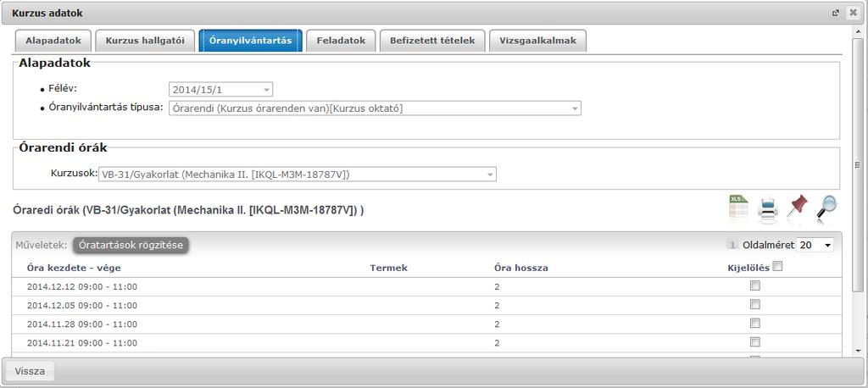Open the Alapadatok tab

tap(53, 41)
